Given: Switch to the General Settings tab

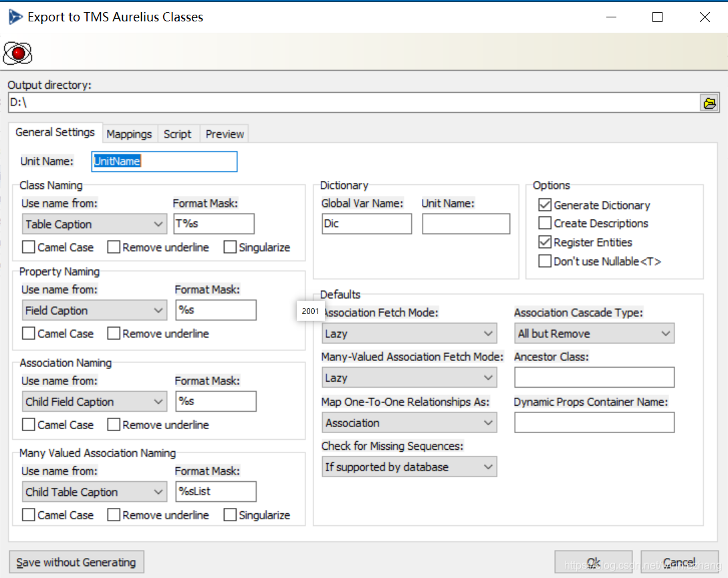Looking at the screenshot, I should [x=55, y=132].
